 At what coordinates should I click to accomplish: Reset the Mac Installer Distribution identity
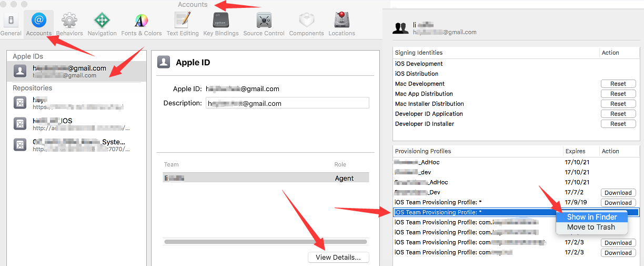618,104
